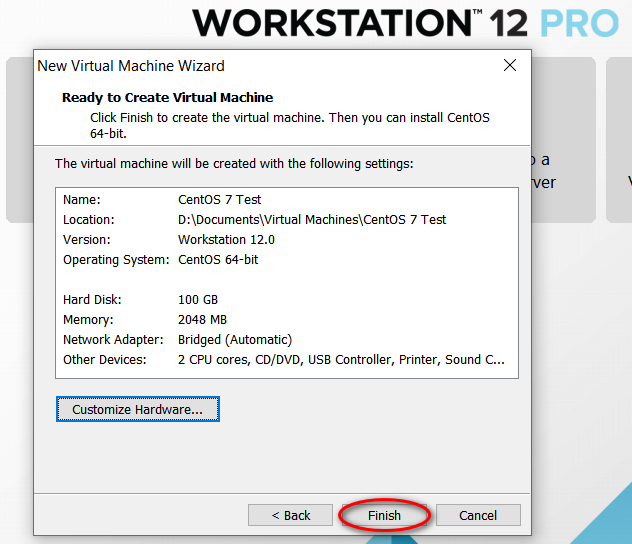Click the Memory value 2048 MB

tap(202, 320)
